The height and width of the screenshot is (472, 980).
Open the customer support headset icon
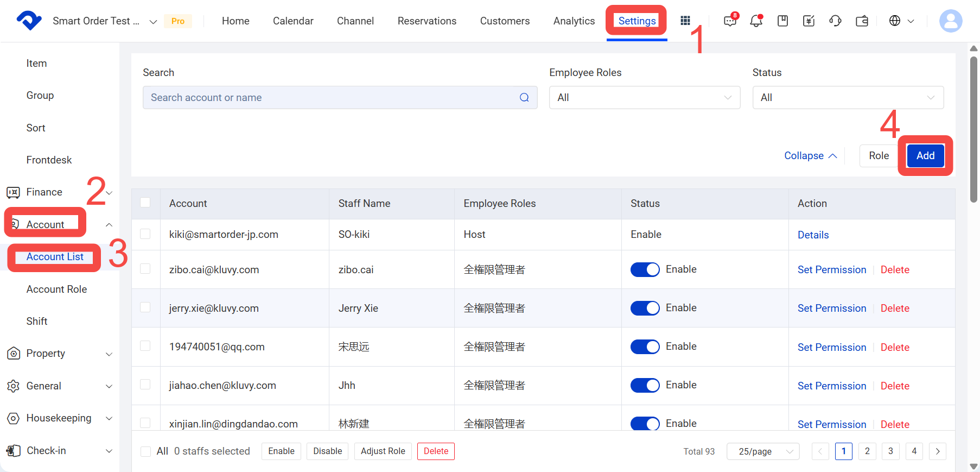835,21
